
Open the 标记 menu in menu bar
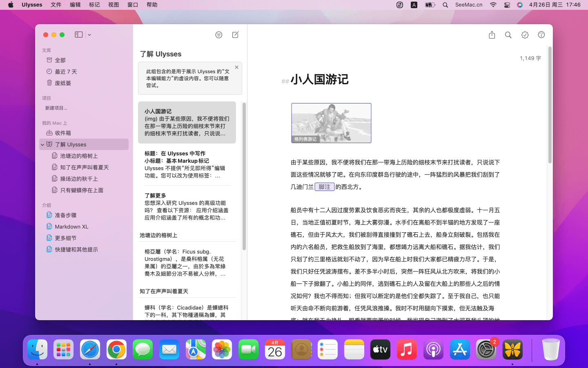tap(94, 5)
